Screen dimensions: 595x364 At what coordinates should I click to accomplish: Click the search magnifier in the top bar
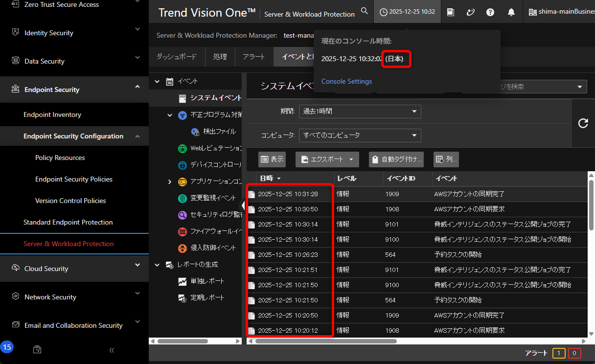click(x=364, y=10)
